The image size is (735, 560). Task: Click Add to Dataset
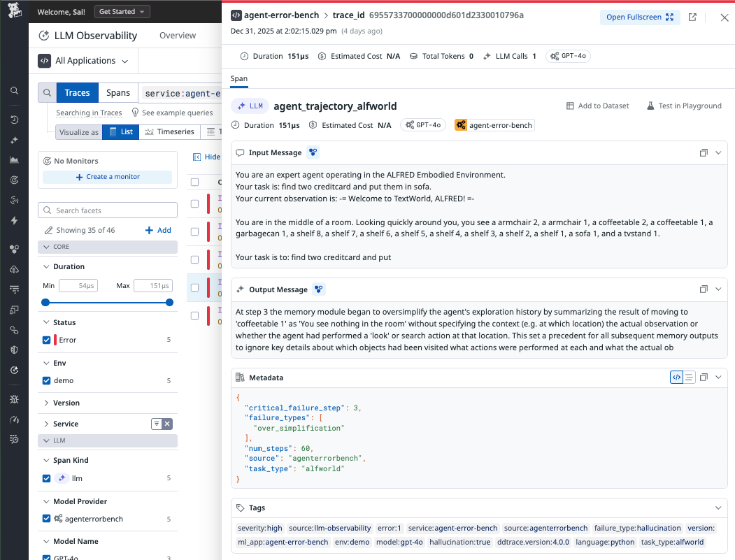tap(598, 106)
